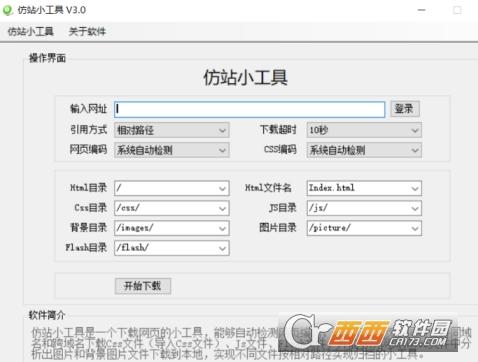Click the 输入网址 label
This screenshot has width=478, height=362.
point(88,109)
